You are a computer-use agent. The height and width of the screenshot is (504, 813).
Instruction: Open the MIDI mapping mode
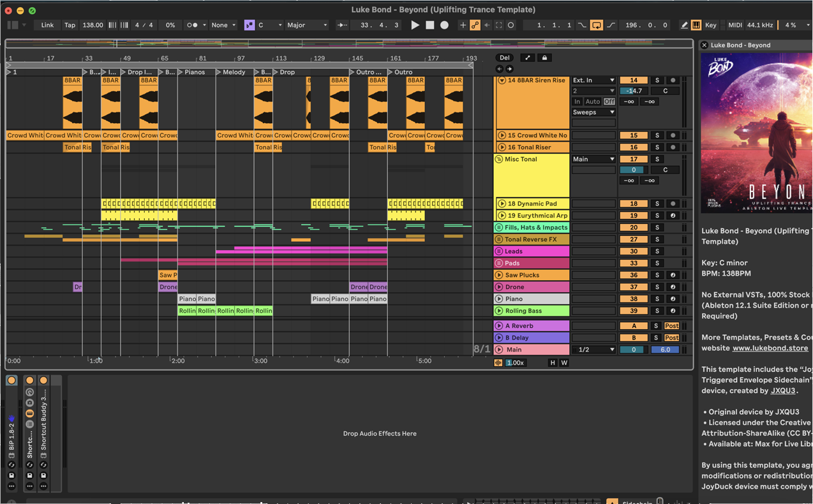pyautogui.click(x=735, y=25)
